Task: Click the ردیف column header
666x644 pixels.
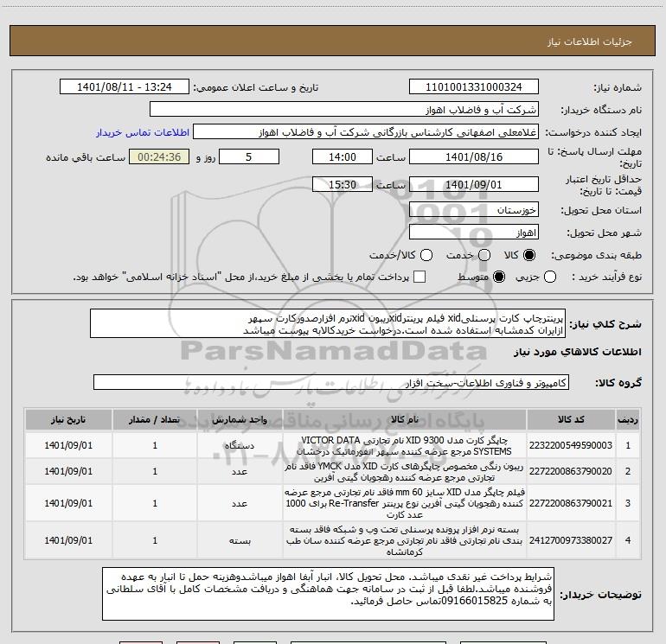Action: click(x=628, y=419)
